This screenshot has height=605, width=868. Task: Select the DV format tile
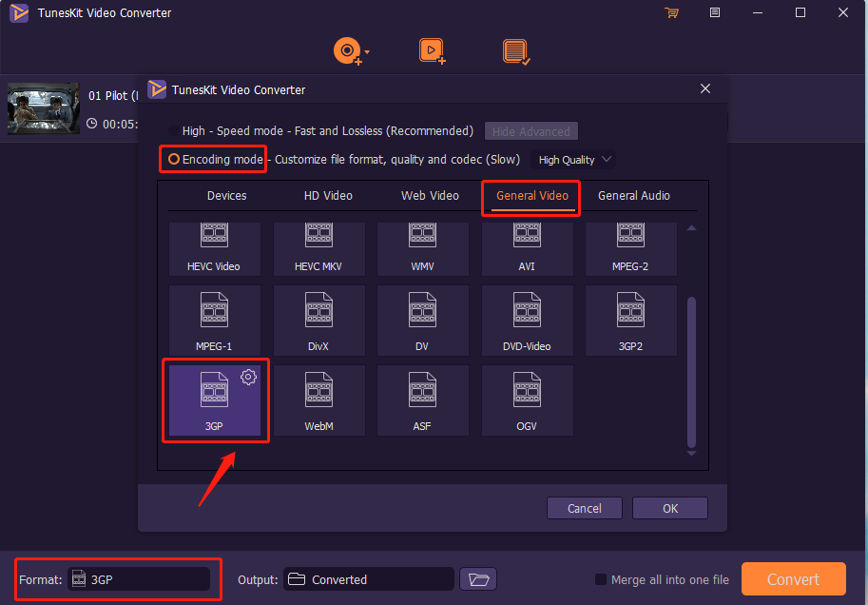[423, 321]
